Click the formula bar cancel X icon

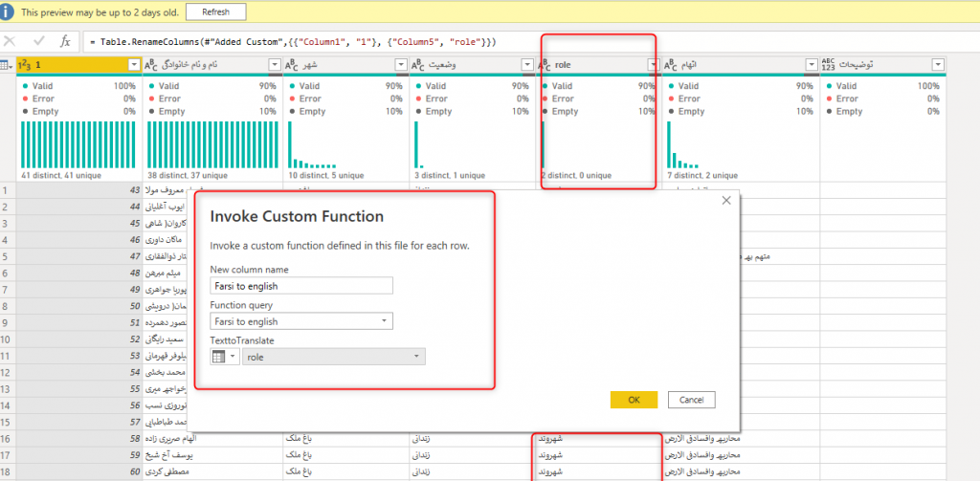[x=10, y=41]
